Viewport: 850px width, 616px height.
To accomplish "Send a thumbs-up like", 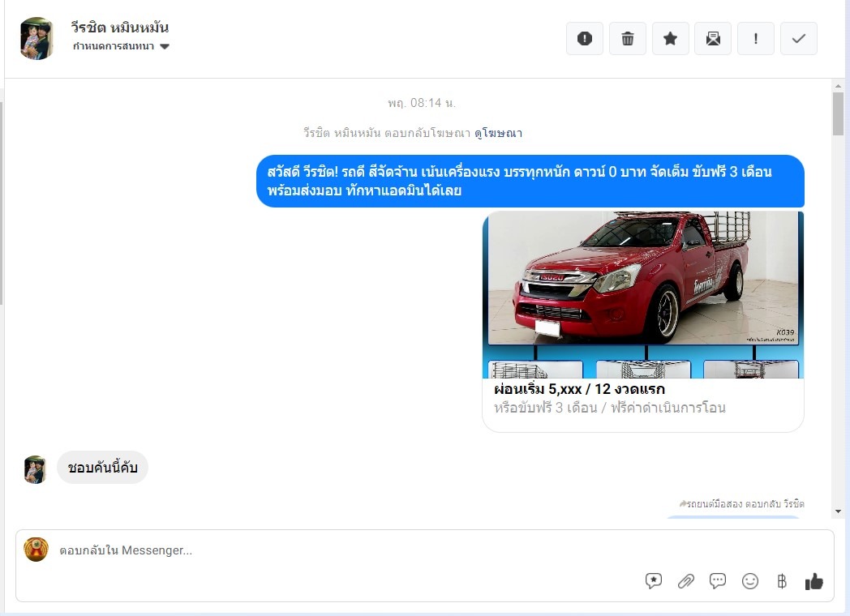I will tap(814, 581).
